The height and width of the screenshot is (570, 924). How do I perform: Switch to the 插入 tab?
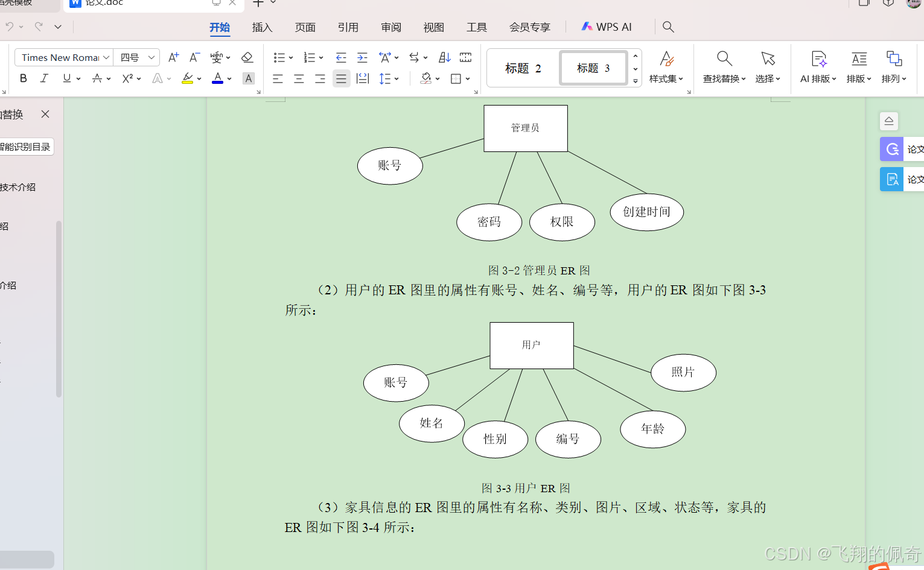pyautogui.click(x=263, y=27)
